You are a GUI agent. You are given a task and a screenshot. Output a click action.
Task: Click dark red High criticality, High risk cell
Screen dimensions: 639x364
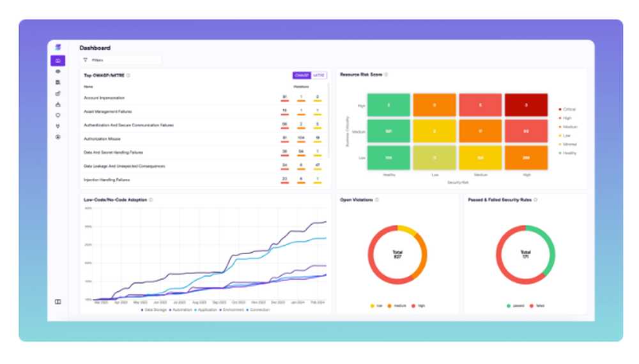pyautogui.click(x=526, y=105)
